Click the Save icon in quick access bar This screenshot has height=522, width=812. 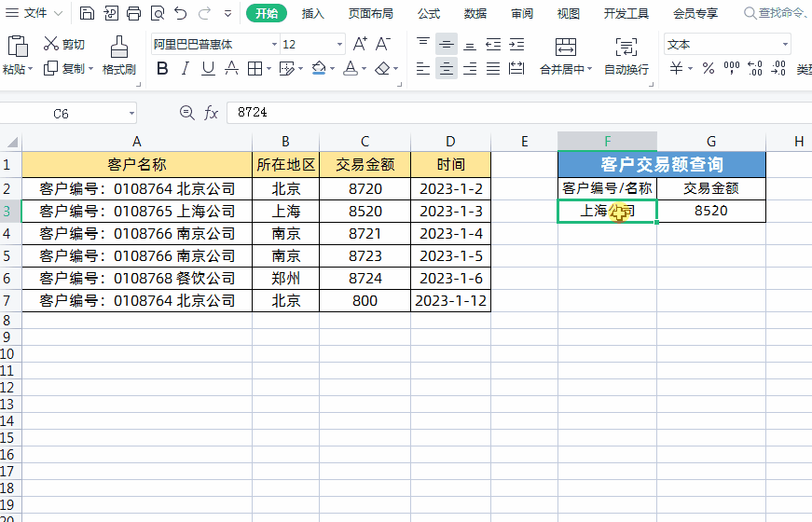[x=87, y=13]
